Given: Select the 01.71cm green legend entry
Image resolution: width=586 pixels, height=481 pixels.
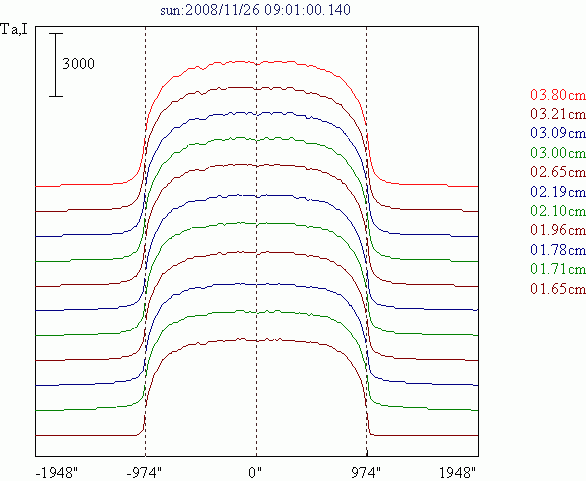Looking at the screenshot, I should [558, 269].
